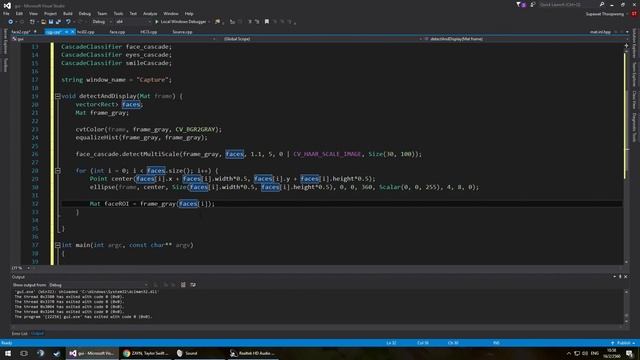Screen dimensions: 640x360
Task: Click the Find in Files toolbar icon
Action: [x=218, y=22]
